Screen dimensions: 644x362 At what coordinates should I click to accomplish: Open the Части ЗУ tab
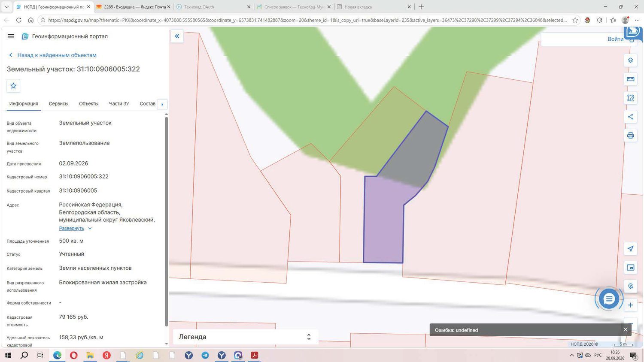(119, 104)
